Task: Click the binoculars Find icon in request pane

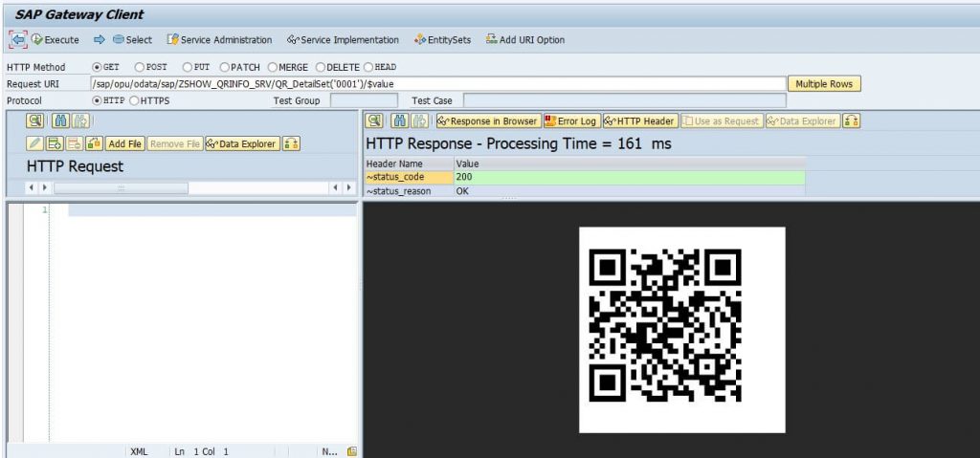Action: pos(61,121)
